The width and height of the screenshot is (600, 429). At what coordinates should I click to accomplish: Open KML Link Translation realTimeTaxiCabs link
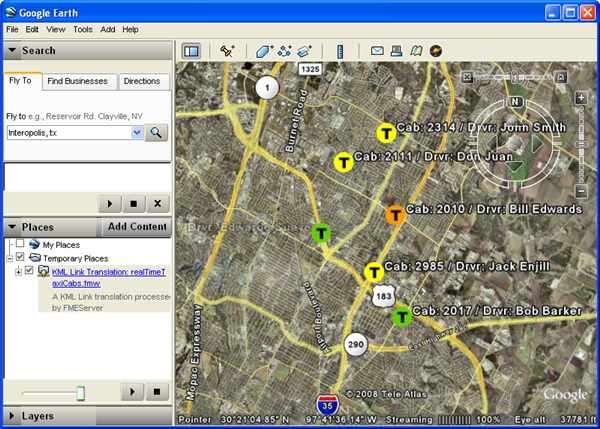click(x=109, y=277)
